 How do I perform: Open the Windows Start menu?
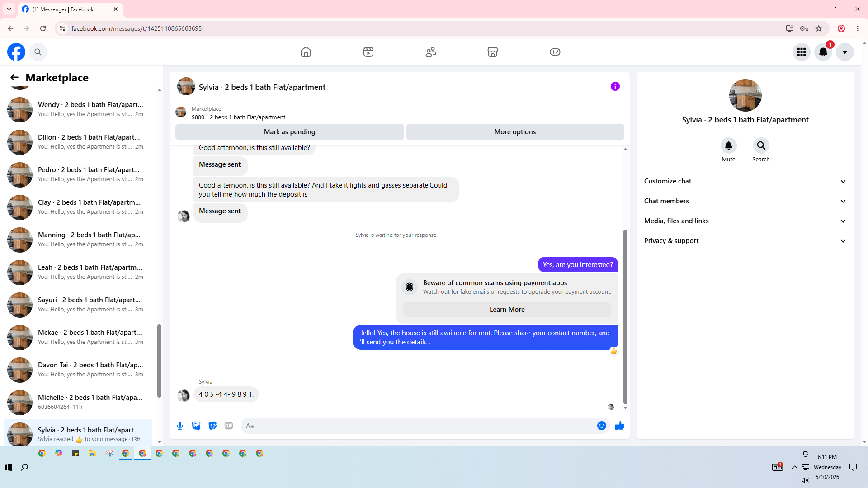tap(8, 467)
